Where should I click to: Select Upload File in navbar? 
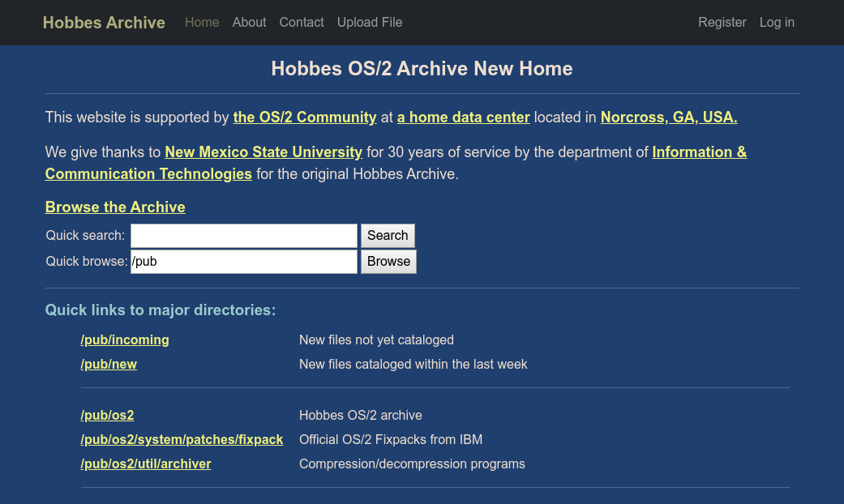(370, 23)
